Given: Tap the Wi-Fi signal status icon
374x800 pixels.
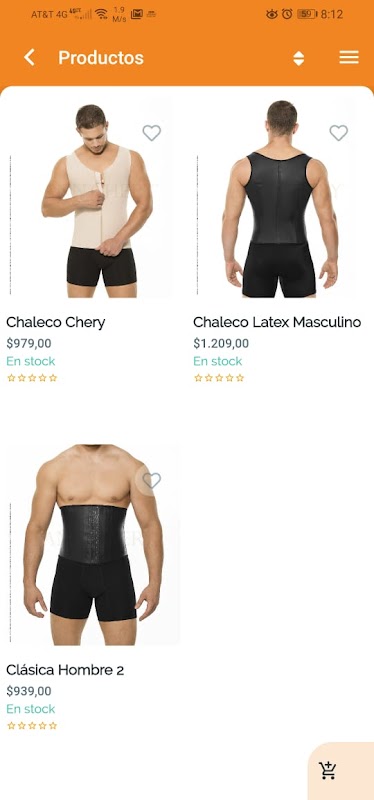Looking at the screenshot, I should [102, 14].
